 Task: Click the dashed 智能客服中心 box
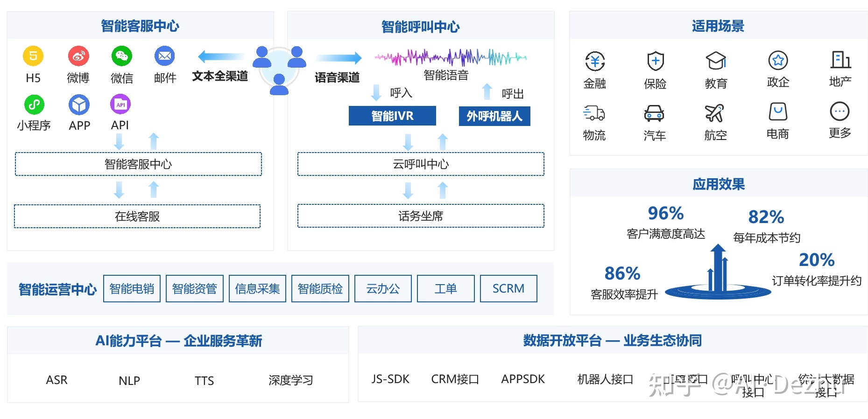pos(138,164)
